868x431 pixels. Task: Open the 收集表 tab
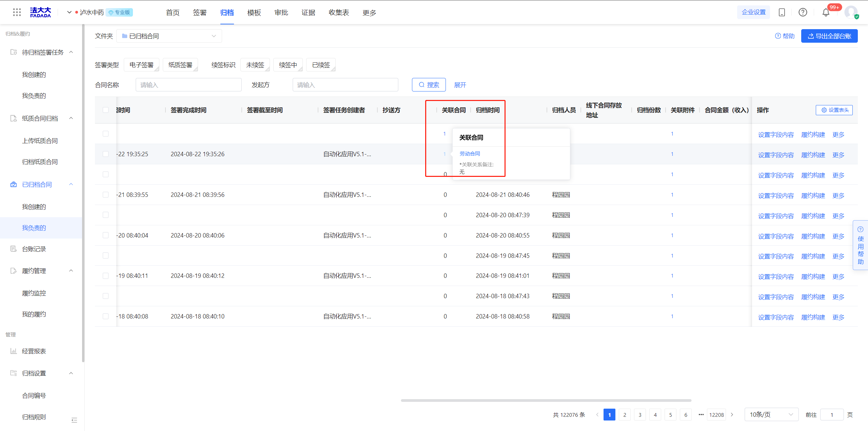339,13
